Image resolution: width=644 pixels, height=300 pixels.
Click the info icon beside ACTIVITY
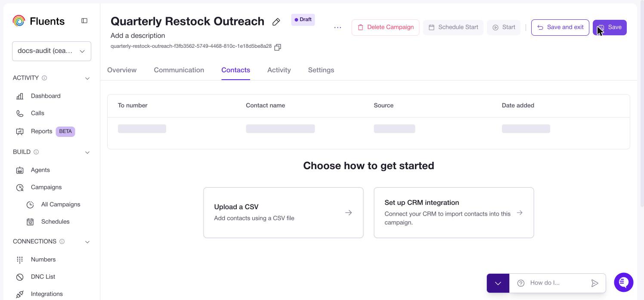[x=44, y=78]
